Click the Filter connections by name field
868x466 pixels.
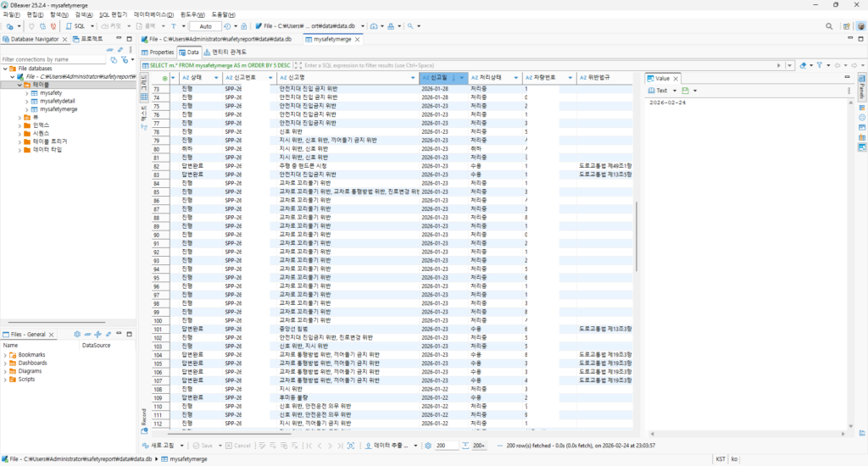pyautogui.click(x=51, y=59)
